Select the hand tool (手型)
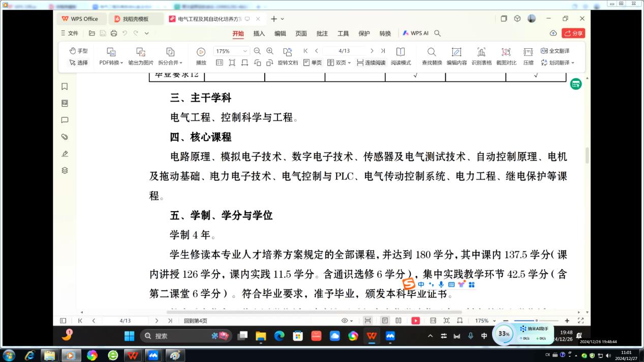The height and width of the screenshot is (362, 644). (x=78, y=51)
